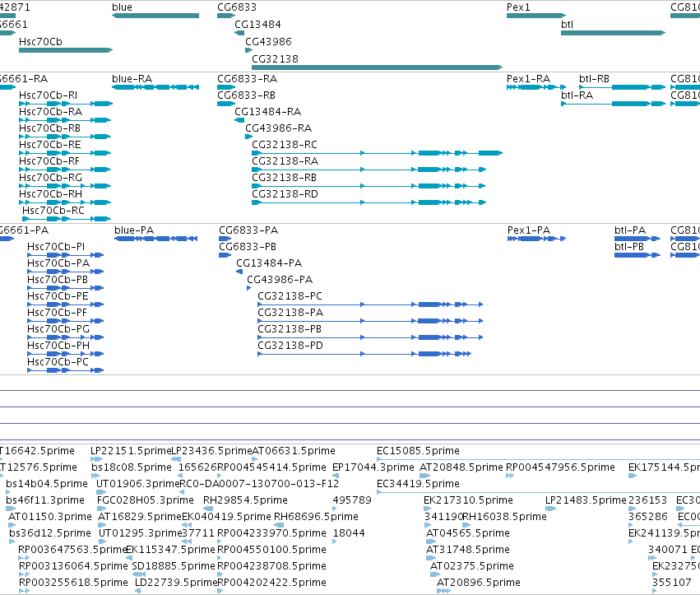Viewport: 700px width, 595px height.
Task: Select the AT31748.5prime EST label
Action: point(468,550)
